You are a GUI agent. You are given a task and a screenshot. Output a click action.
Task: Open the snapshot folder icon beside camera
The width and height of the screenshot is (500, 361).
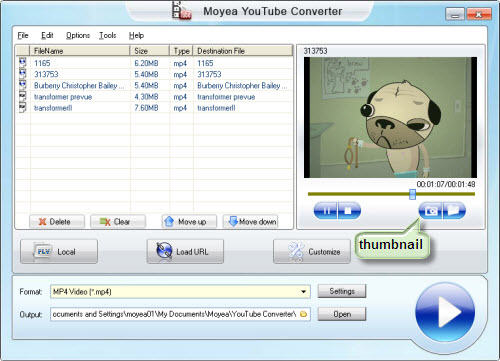pos(454,211)
